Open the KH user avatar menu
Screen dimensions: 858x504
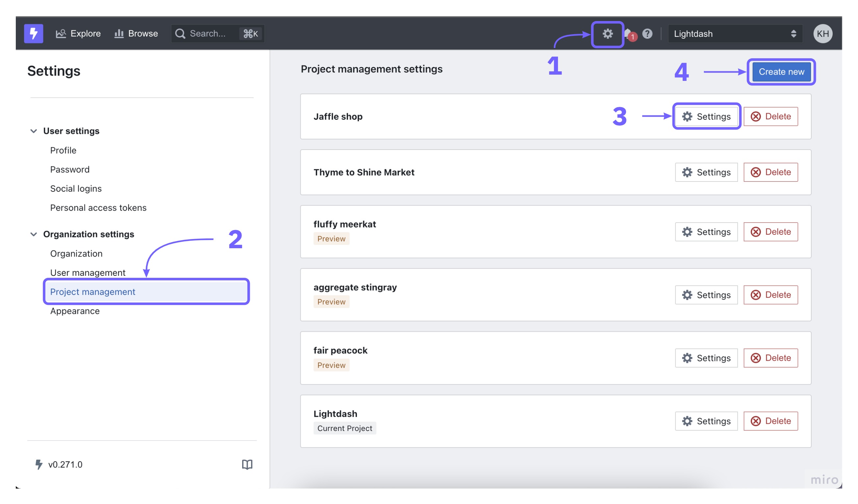pos(822,34)
